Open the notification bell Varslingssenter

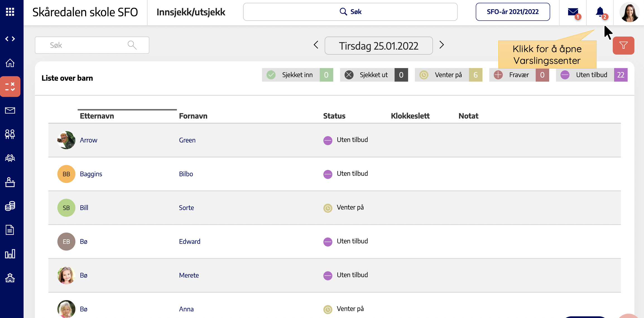click(x=600, y=12)
